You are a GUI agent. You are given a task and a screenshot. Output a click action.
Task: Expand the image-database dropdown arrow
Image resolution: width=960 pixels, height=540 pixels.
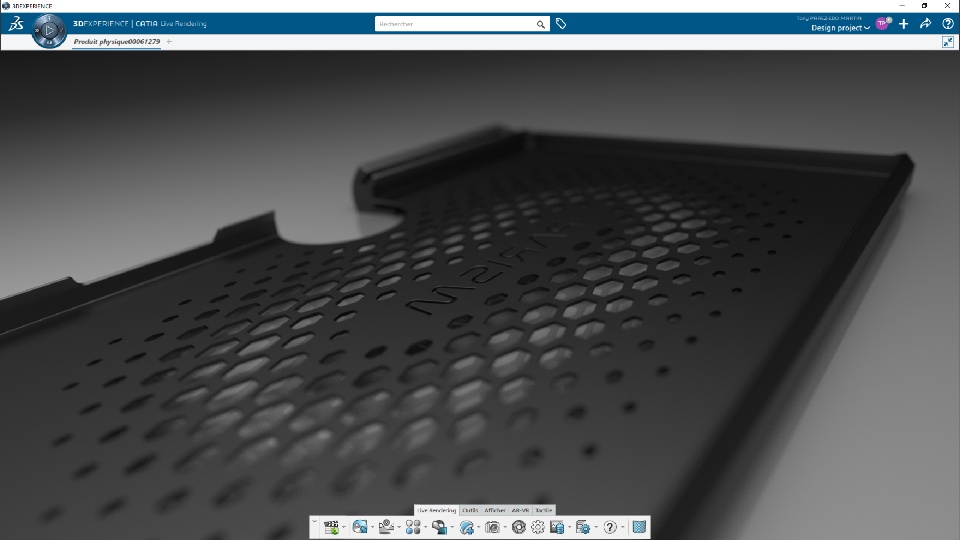point(569,528)
